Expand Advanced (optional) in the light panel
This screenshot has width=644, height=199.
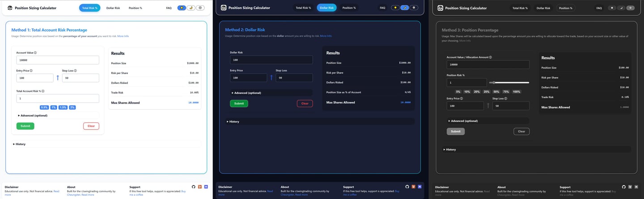point(58,116)
